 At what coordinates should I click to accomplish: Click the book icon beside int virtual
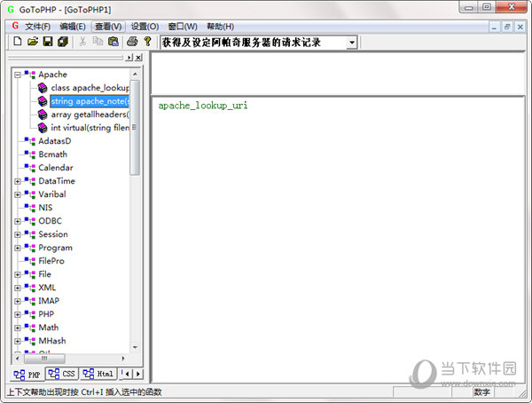[43, 128]
